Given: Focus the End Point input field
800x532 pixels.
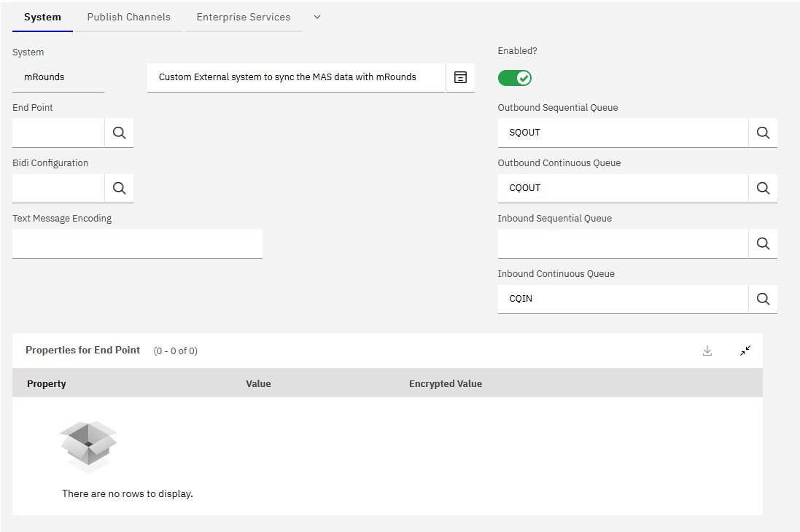Looking at the screenshot, I should (58, 133).
